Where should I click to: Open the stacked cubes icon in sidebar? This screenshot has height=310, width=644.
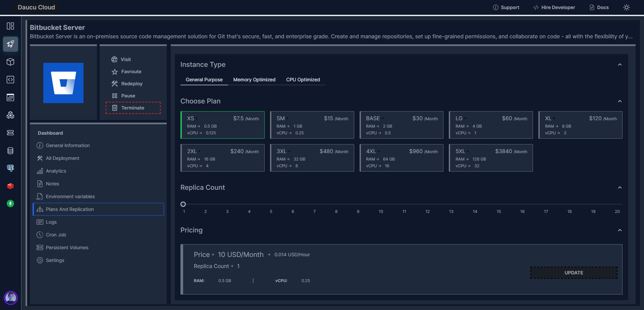pyautogui.click(x=10, y=115)
